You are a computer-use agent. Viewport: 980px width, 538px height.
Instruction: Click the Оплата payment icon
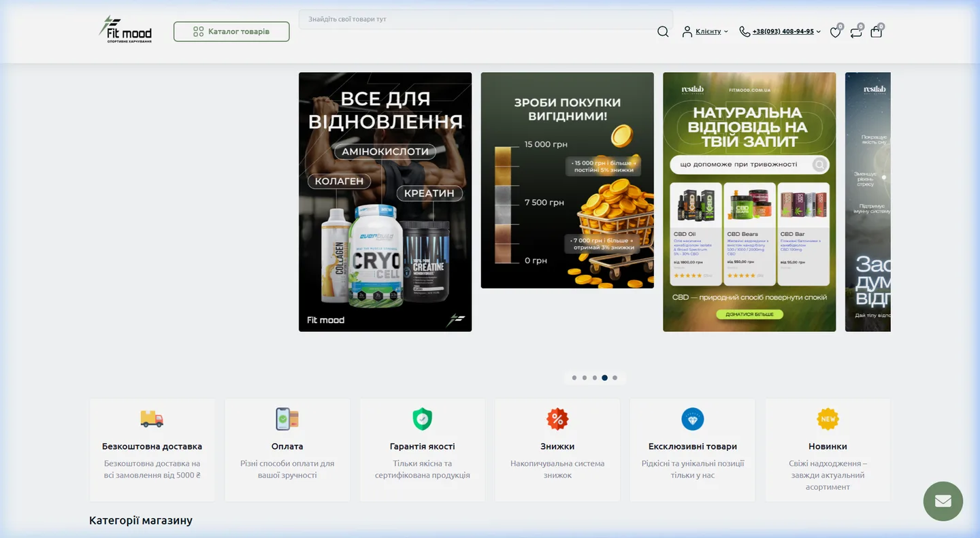pos(287,419)
